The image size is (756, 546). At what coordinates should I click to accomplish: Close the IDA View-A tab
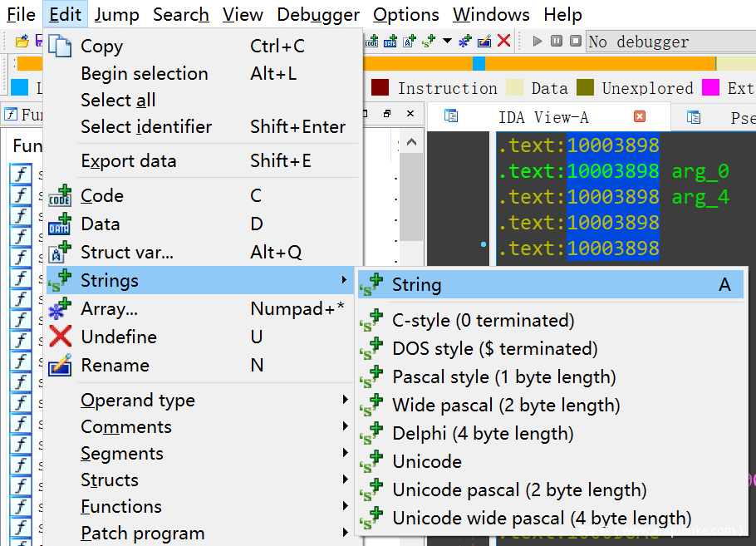(x=640, y=116)
